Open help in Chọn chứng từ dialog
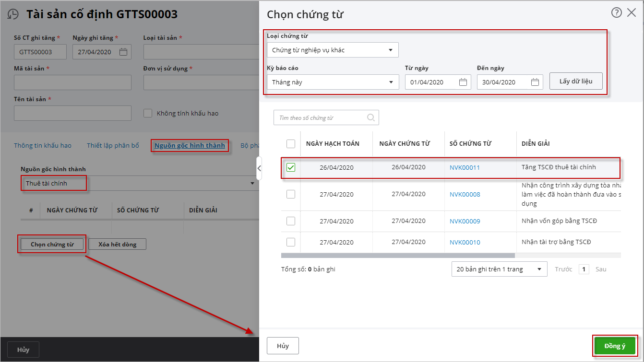 click(x=617, y=13)
